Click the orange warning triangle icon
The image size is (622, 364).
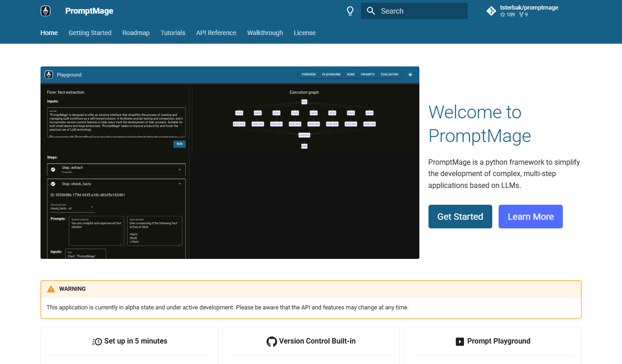(51, 289)
